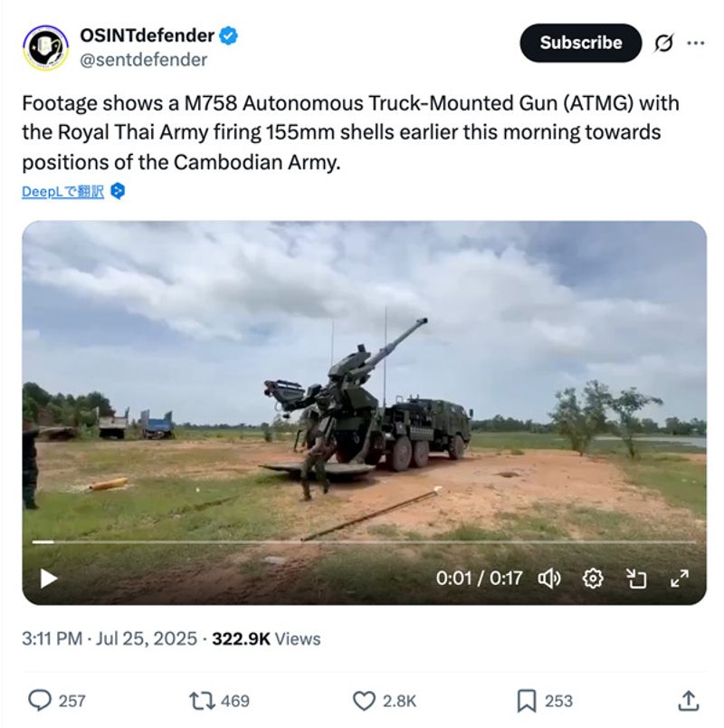Like the post with the heart icon

[364, 700]
